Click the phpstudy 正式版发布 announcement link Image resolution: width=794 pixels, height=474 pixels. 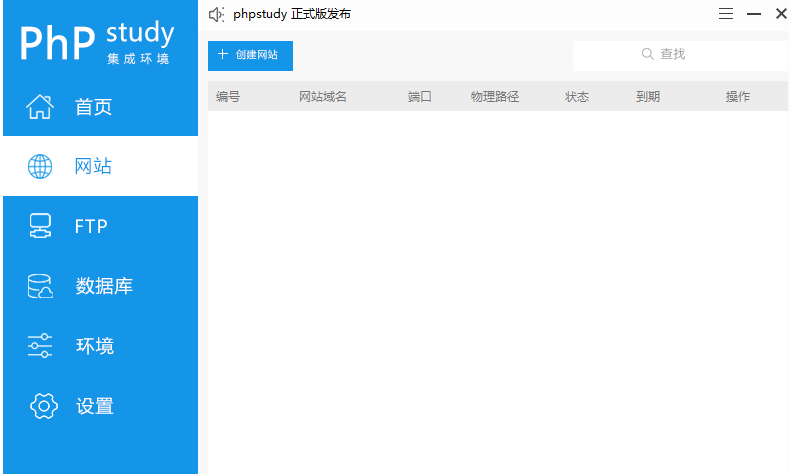[292, 14]
